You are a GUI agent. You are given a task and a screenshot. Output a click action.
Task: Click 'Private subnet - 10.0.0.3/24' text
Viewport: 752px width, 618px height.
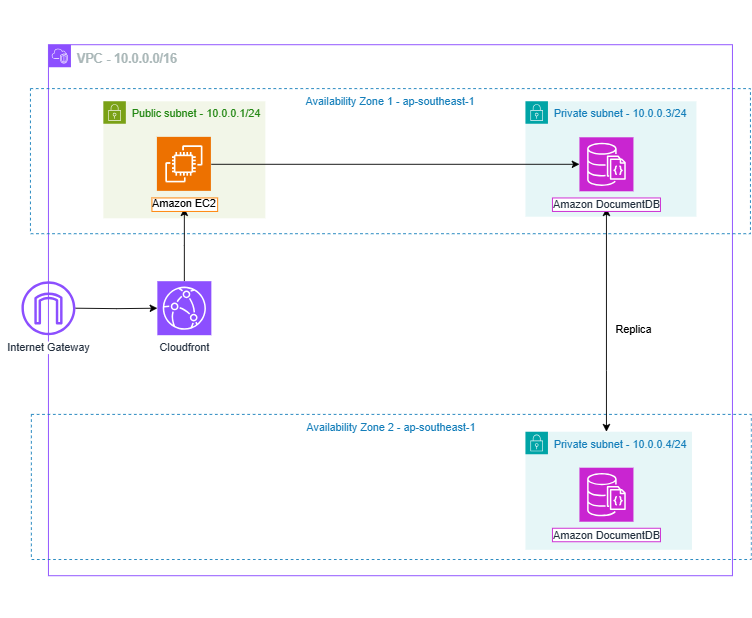(x=620, y=114)
